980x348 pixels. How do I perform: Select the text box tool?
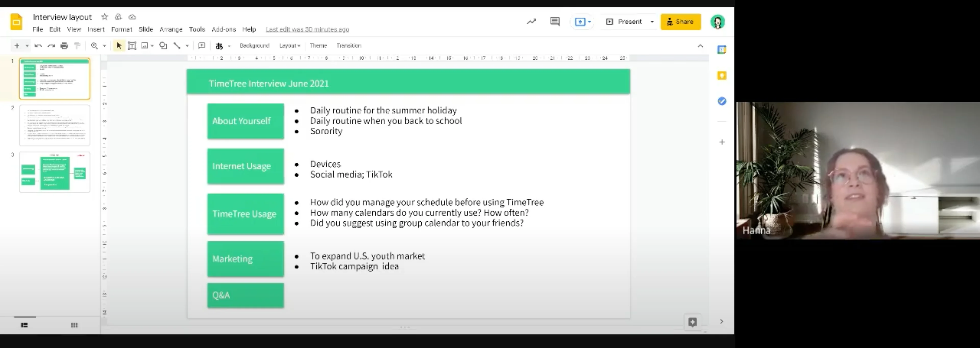point(132,46)
